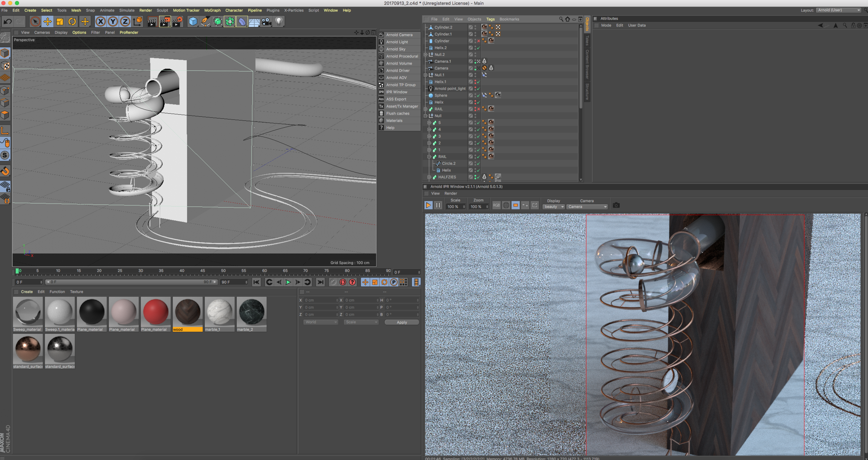This screenshot has width=868, height=460.
Task: Open X-Particles menu
Action: pyautogui.click(x=294, y=10)
